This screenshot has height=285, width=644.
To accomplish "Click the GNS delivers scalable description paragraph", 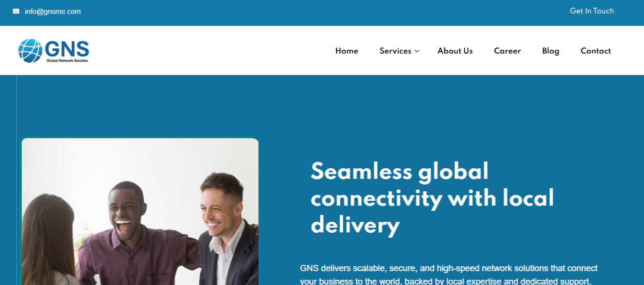I will [449, 274].
